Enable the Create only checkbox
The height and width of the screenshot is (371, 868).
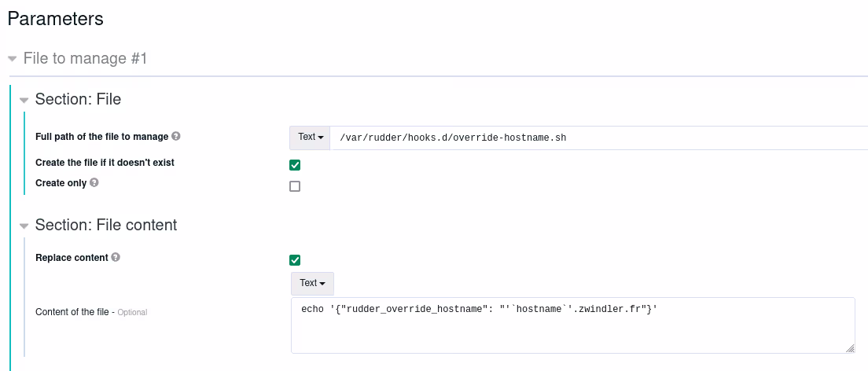coord(295,186)
